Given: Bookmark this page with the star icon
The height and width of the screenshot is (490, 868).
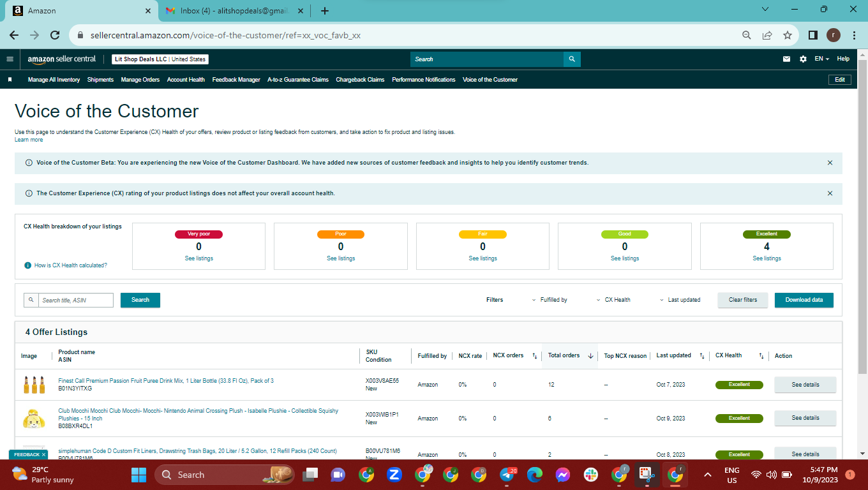Looking at the screenshot, I should 788,35.
